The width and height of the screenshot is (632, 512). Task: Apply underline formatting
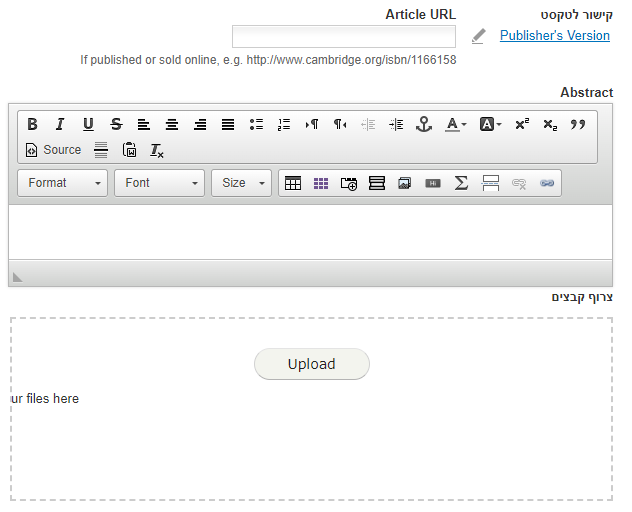(x=88, y=124)
